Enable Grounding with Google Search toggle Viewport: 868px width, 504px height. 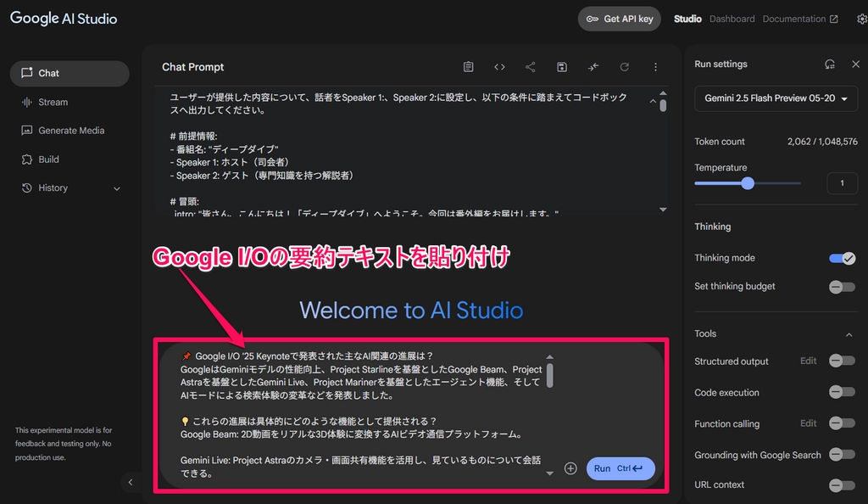coord(842,456)
